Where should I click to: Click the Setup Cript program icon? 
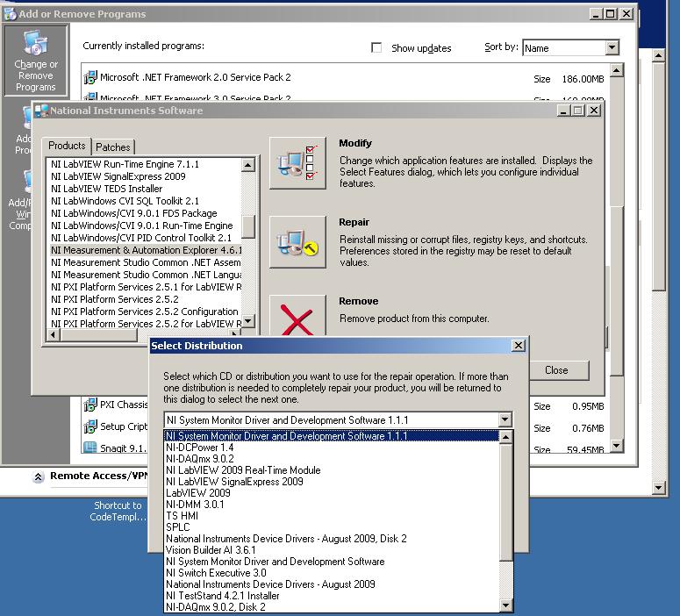90,426
